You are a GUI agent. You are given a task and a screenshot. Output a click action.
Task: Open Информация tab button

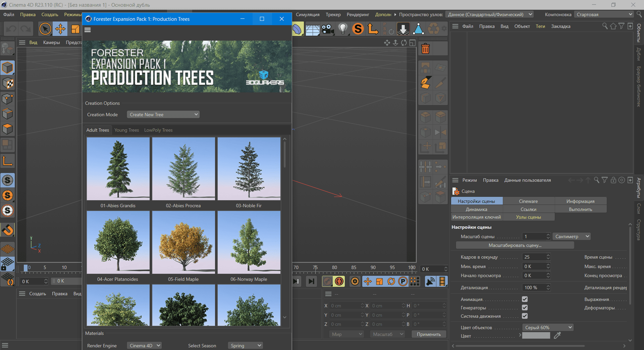point(580,201)
